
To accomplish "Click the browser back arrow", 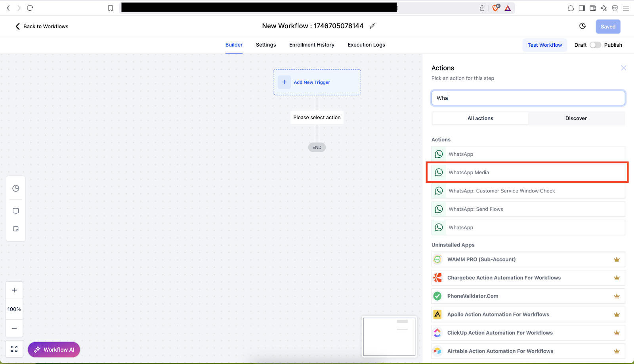I will (x=8, y=8).
